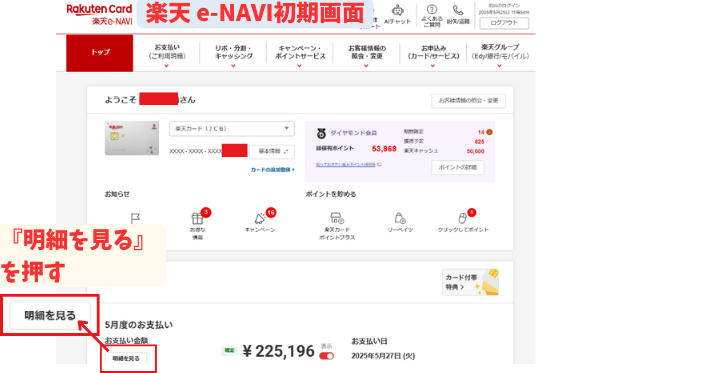Screen dimensions: 714x373
Task: Click the total points value 53,868
Action: click(x=384, y=149)
